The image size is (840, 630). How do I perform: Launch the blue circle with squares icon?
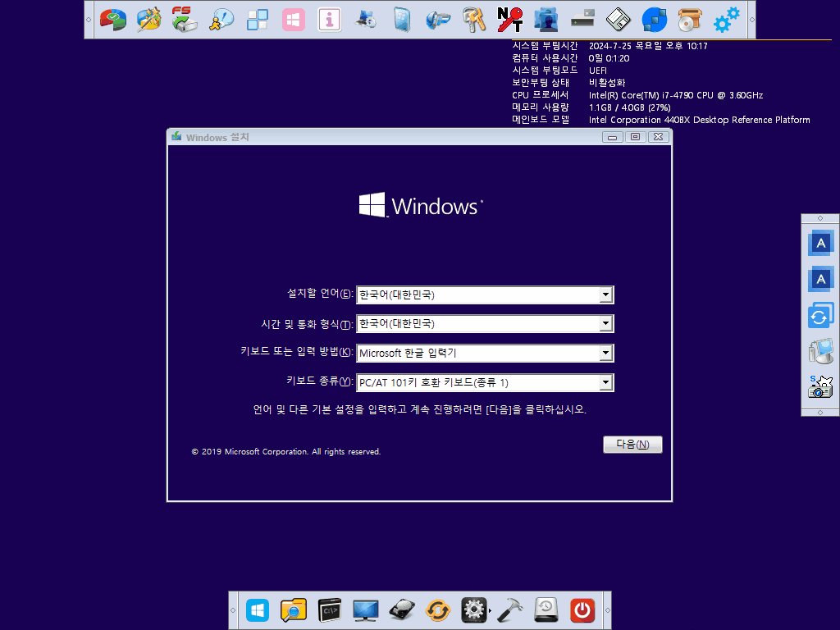pyautogui.click(x=655, y=20)
